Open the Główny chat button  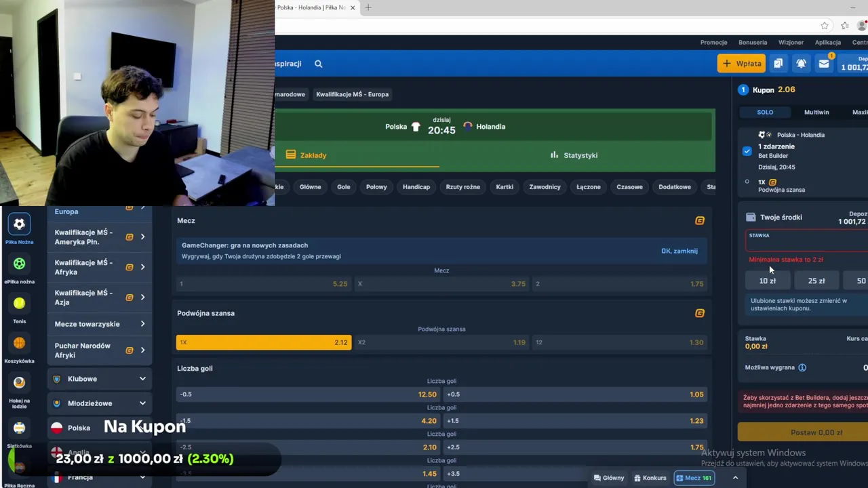[609, 478]
